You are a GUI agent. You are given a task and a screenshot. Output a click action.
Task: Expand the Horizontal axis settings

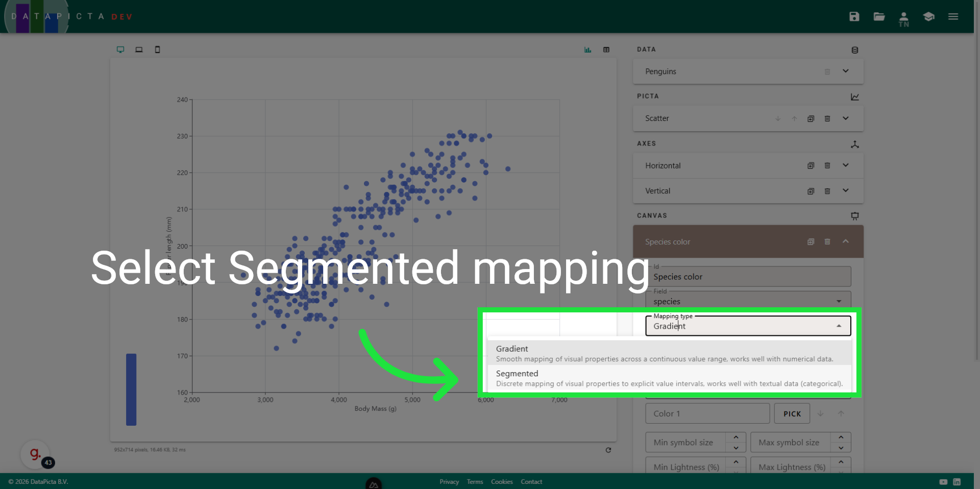(845, 165)
